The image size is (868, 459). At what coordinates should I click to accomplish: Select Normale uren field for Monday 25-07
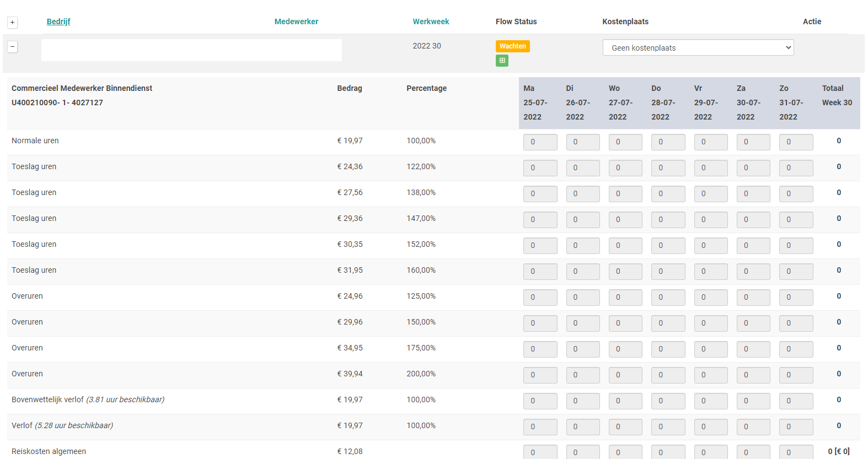pyautogui.click(x=540, y=142)
